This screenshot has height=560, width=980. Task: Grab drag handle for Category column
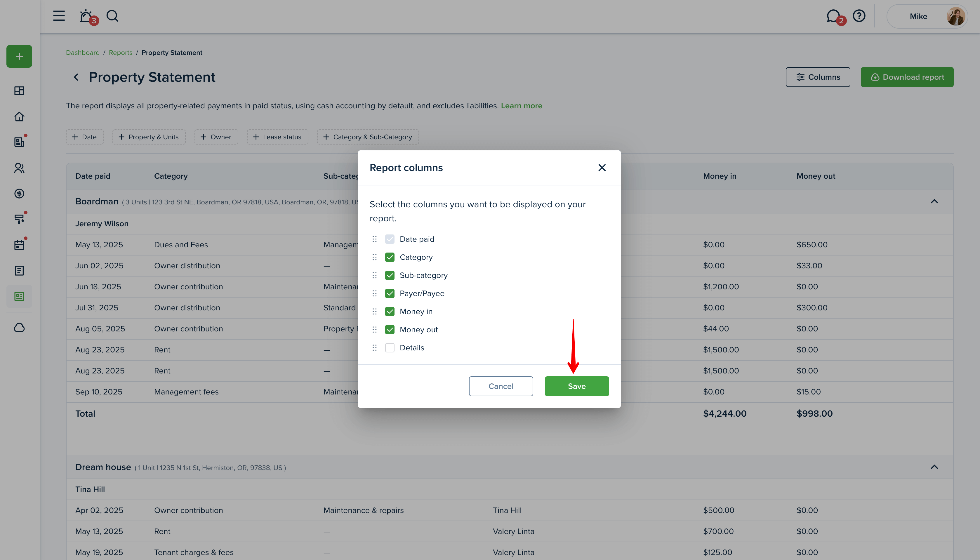coord(375,257)
